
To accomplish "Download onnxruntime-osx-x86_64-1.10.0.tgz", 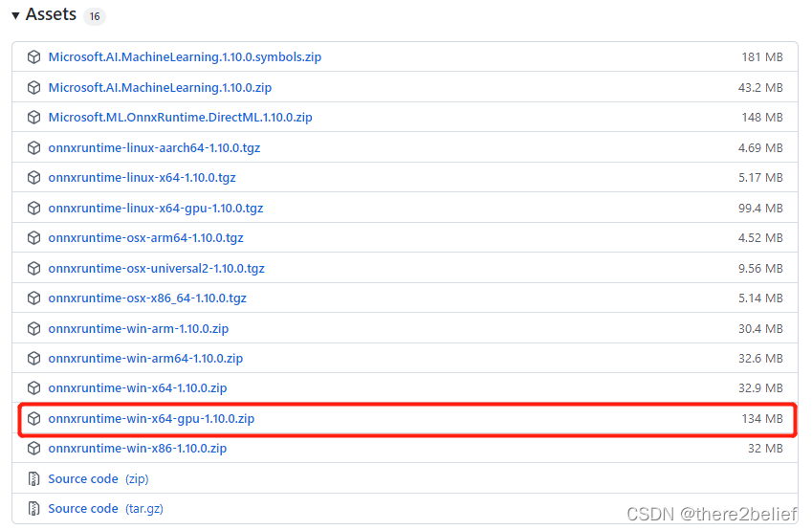I will [147, 298].
